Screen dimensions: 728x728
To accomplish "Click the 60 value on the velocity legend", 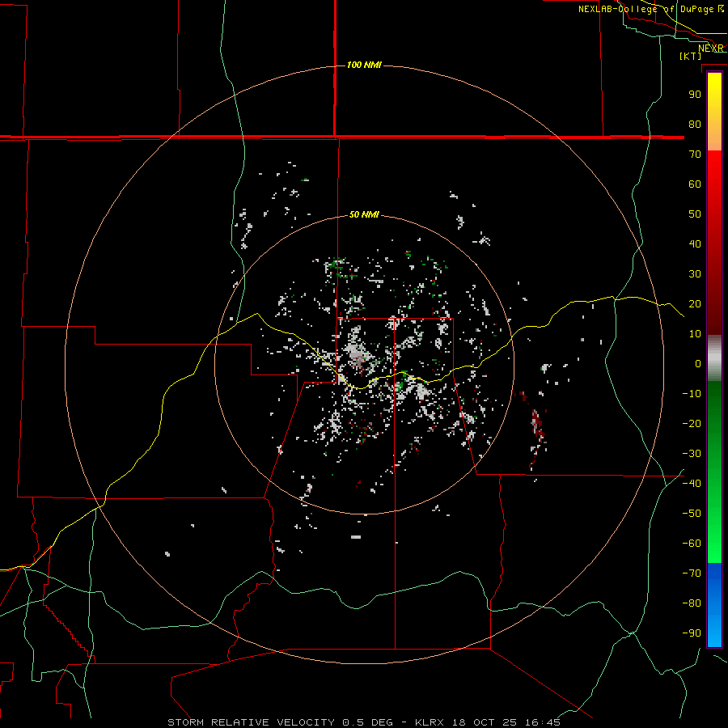I will pos(695,184).
